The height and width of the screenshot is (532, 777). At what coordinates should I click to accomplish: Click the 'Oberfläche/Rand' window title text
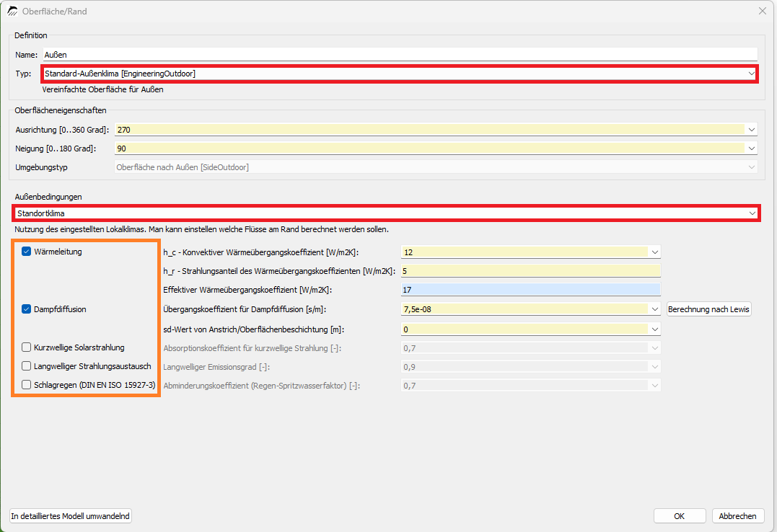pyautogui.click(x=55, y=11)
